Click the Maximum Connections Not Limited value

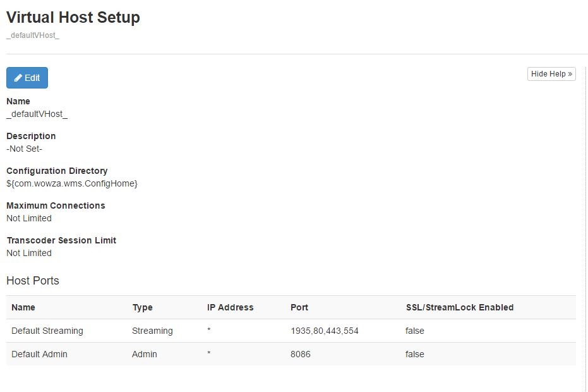[29, 218]
